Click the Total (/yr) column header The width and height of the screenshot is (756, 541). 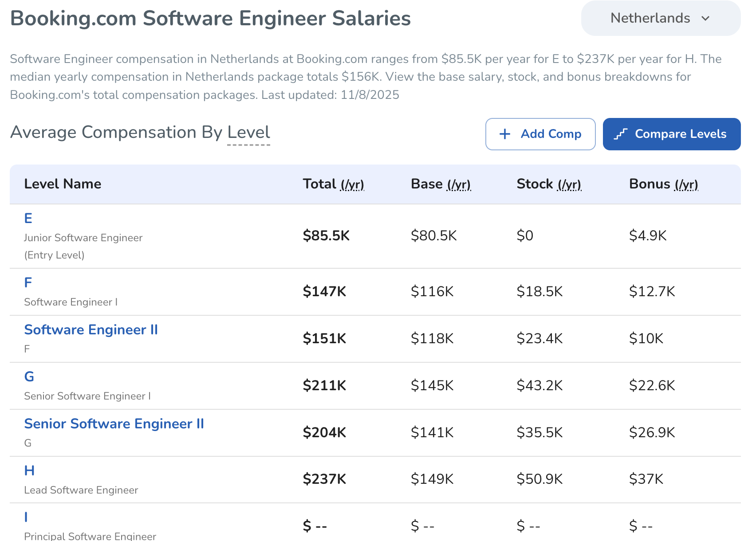333,184
